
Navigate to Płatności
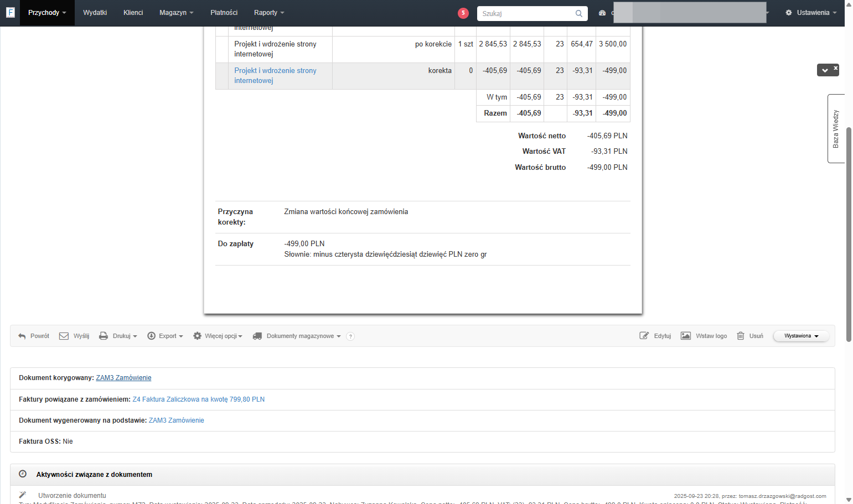pyautogui.click(x=224, y=13)
